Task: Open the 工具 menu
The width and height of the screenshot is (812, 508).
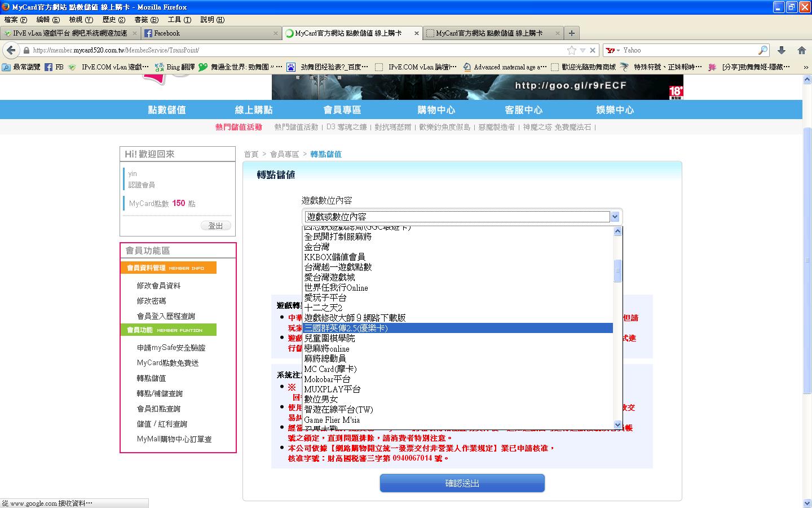Action: pos(179,20)
